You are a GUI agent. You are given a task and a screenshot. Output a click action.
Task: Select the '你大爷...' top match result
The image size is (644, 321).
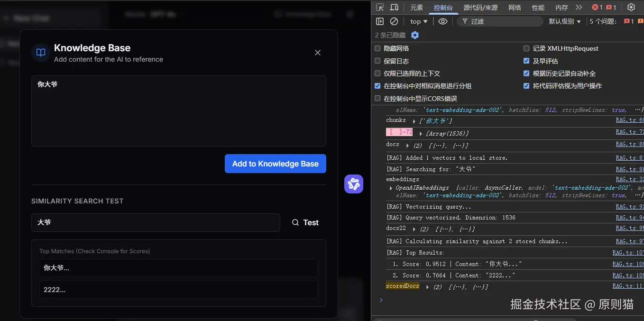(x=179, y=268)
